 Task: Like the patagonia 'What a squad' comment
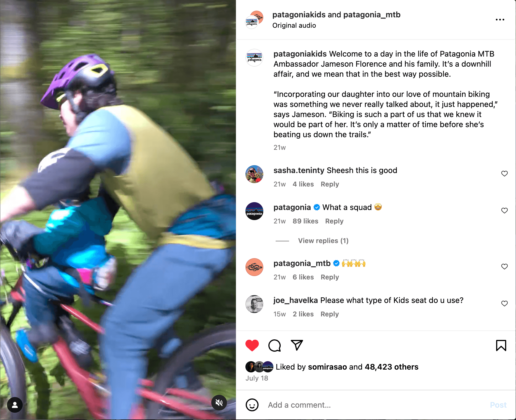click(504, 211)
